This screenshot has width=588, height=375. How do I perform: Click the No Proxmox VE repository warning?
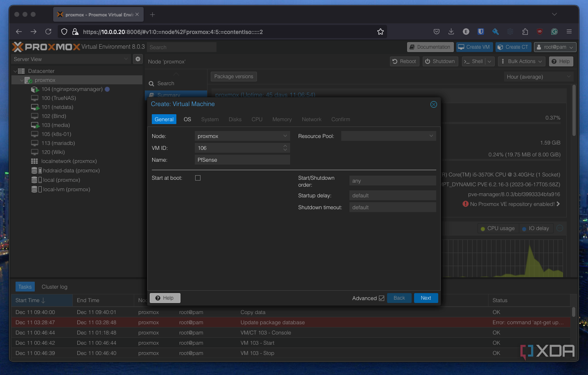[511, 204]
